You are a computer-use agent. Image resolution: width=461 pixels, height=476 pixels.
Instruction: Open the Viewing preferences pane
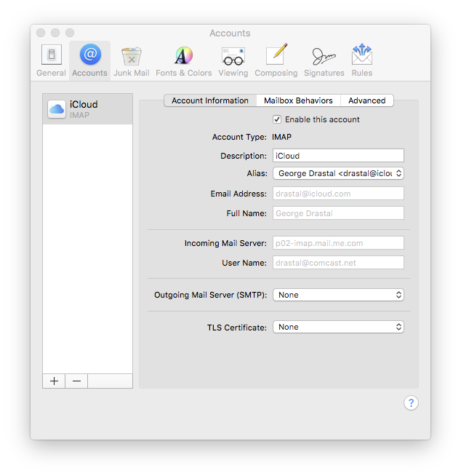[233, 60]
